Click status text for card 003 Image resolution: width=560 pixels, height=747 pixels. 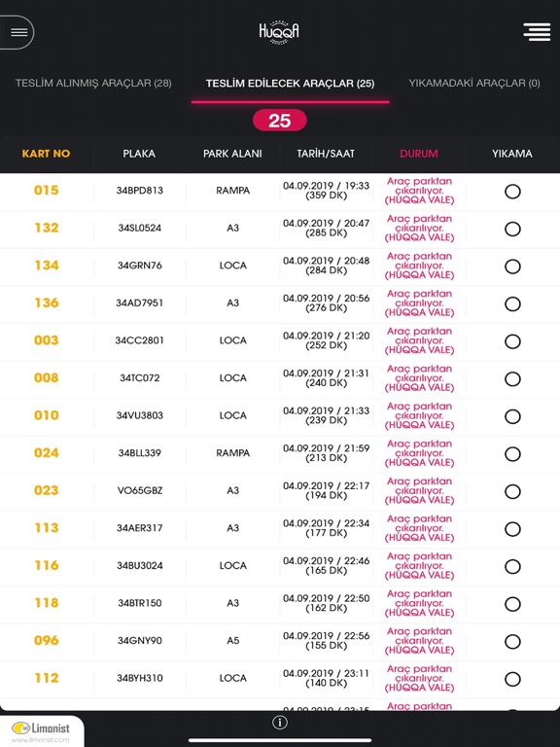pos(419,340)
